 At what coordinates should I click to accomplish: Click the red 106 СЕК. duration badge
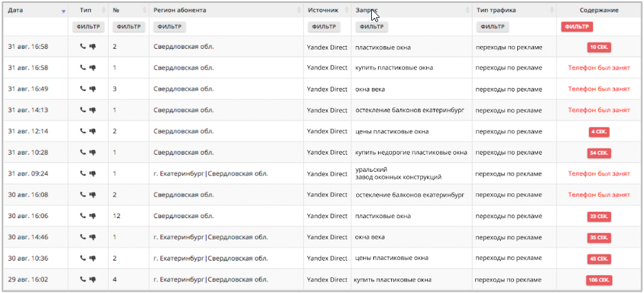pyautogui.click(x=599, y=281)
